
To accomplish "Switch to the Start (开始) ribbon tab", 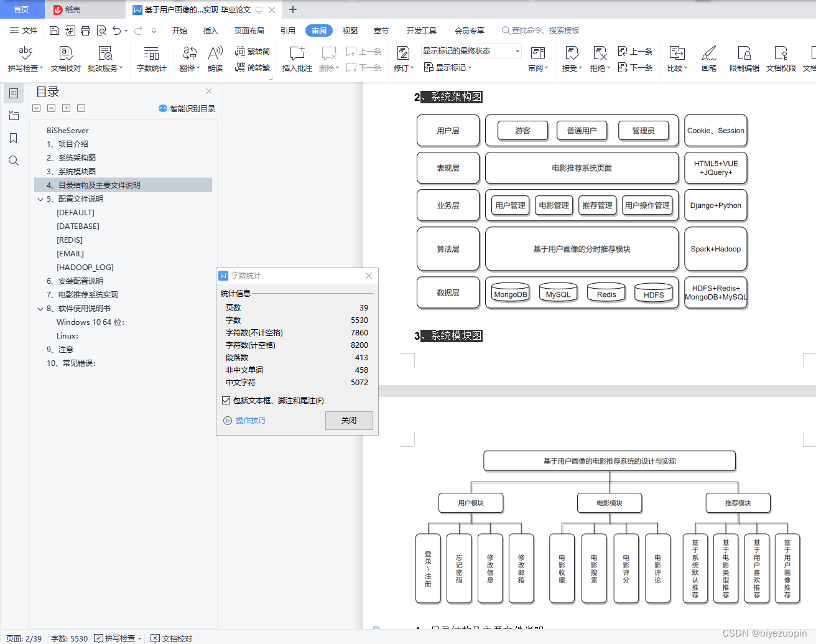I will (x=180, y=30).
